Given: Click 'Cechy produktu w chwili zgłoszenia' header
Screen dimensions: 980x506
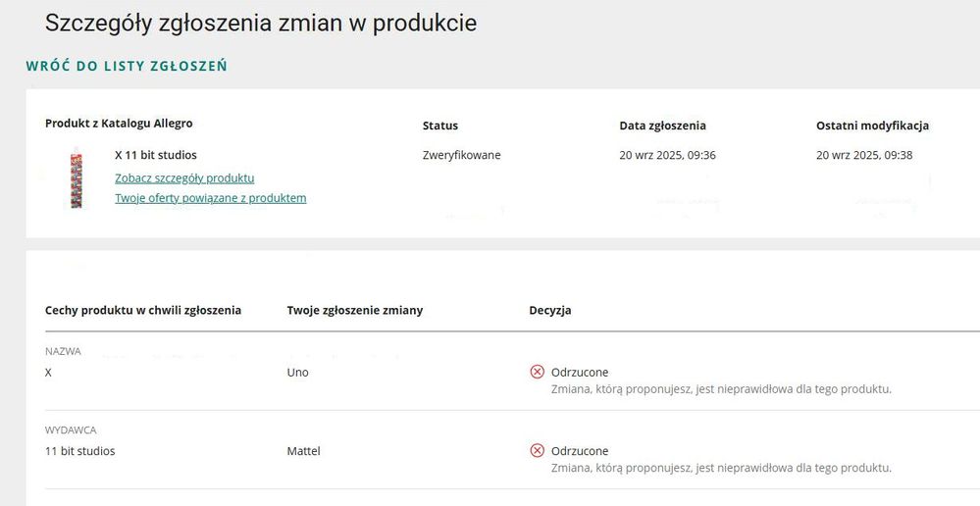Looking at the screenshot, I should click(143, 310).
